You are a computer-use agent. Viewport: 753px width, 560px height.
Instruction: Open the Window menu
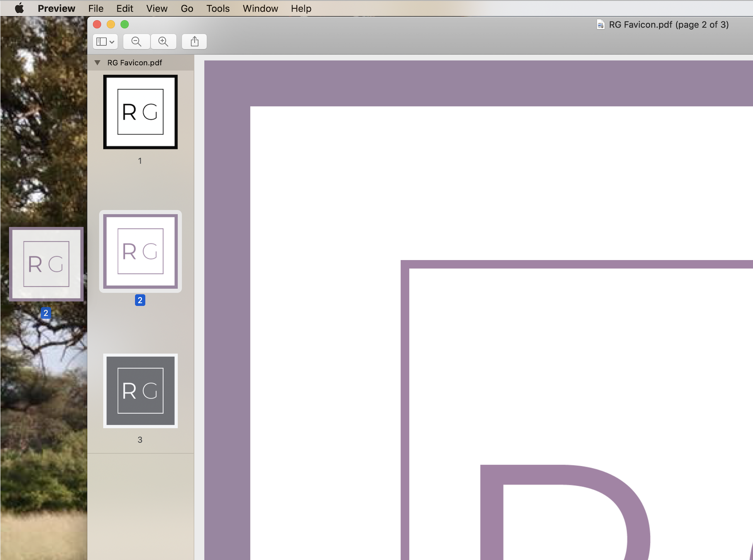pos(260,8)
